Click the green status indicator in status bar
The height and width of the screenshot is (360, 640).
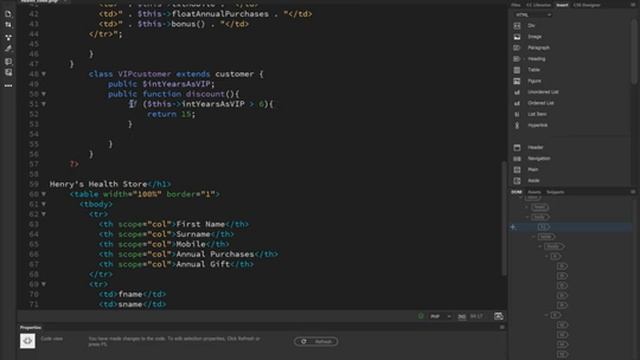(x=421, y=316)
